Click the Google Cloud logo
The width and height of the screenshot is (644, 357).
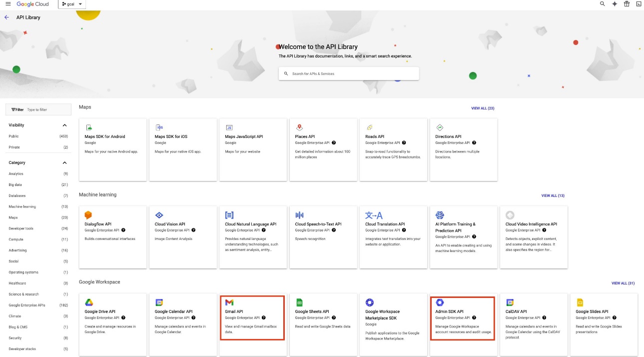33,4
